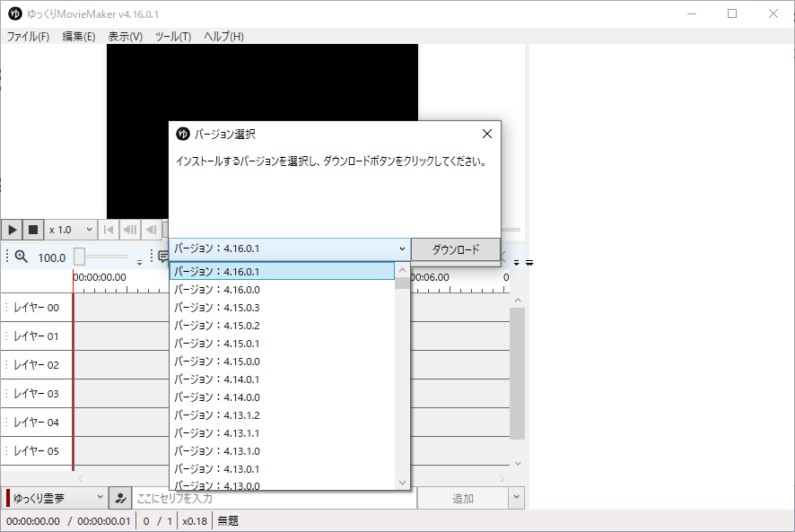Screen dimensions: 795x532
Task: Open the playback speed x 1.0 dropdown
Action: (x=71, y=230)
